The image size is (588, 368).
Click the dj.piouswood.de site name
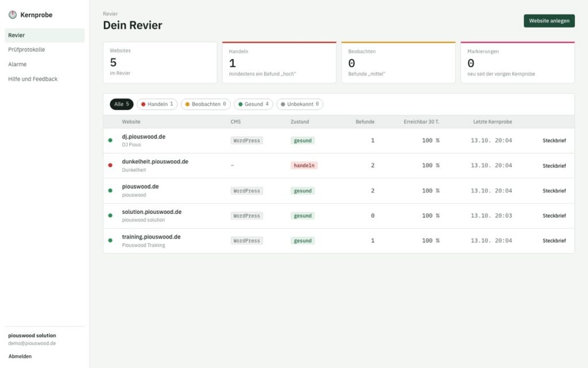click(x=144, y=137)
